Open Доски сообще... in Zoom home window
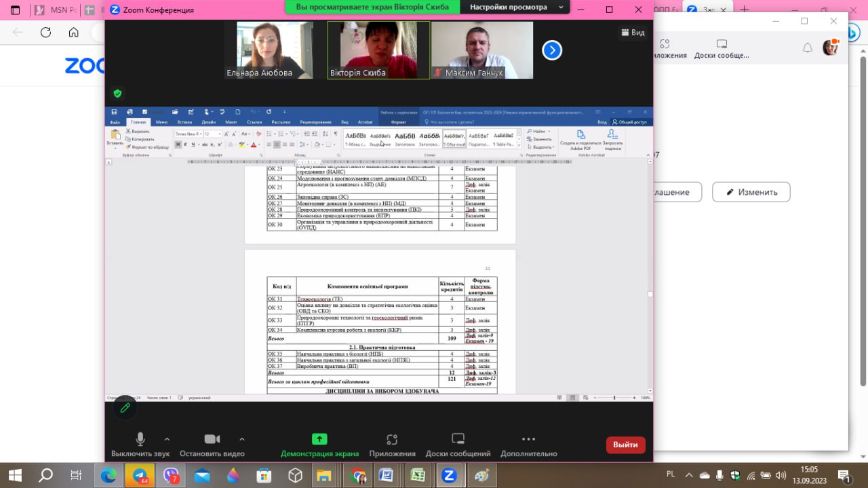868x488 pixels. (x=722, y=48)
